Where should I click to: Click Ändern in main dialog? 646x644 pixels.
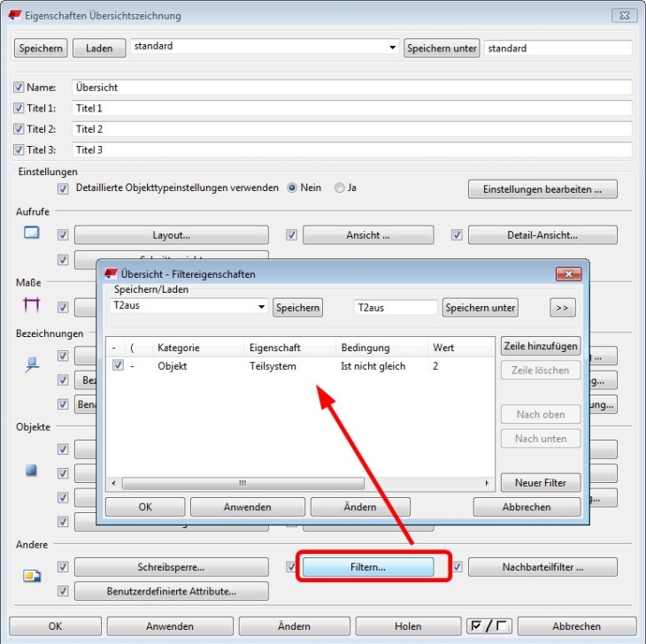294,626
